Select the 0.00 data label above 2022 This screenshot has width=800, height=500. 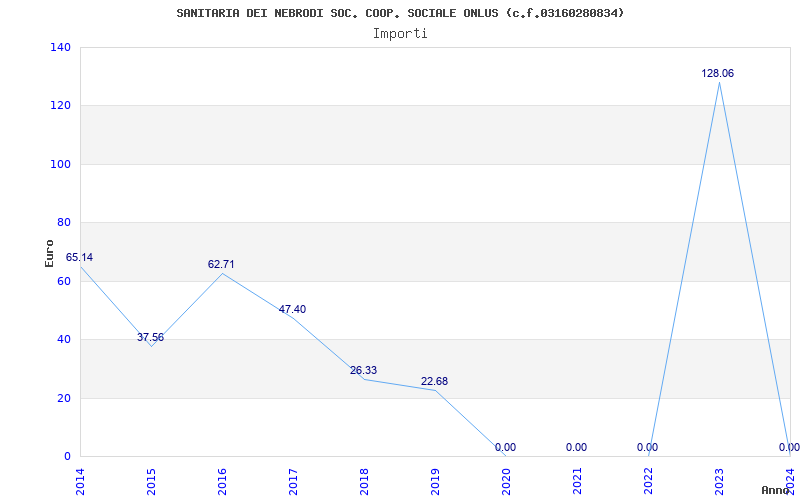pos(647,447)
